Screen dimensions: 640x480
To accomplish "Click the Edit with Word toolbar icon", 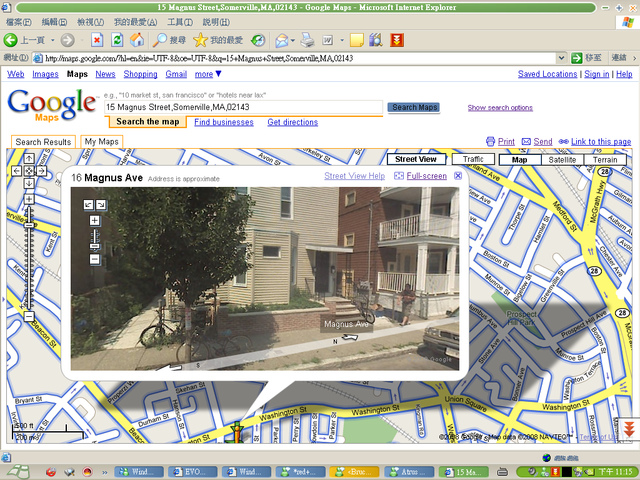I will (x=328, y=40).
